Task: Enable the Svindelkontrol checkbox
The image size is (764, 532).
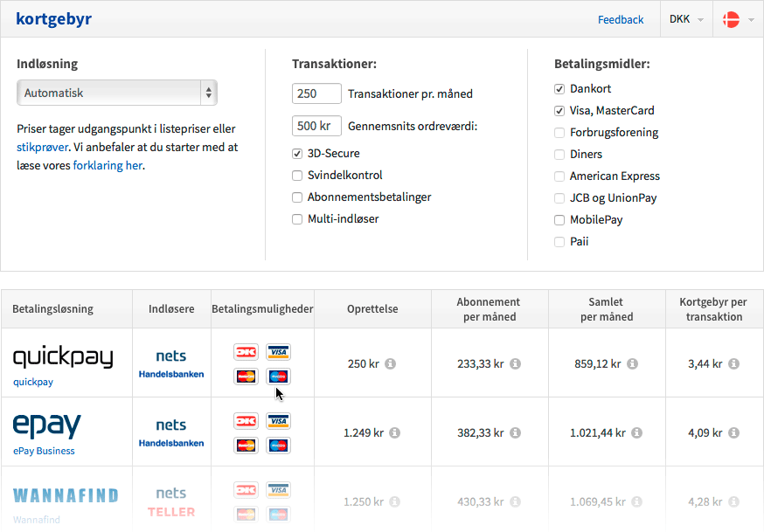Action: (x=297, y=176)
